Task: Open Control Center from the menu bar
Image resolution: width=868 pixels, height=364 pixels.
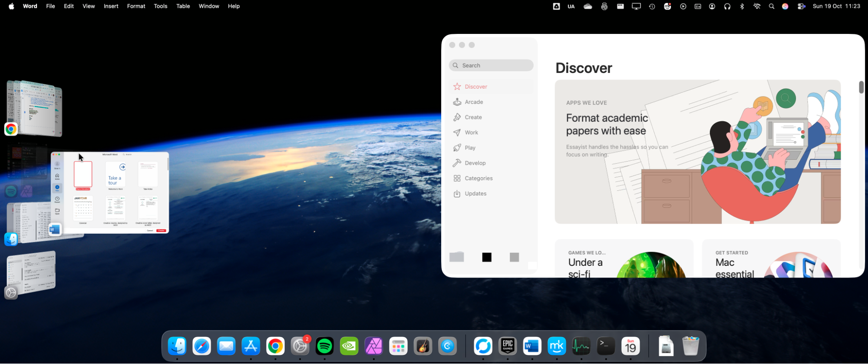Action: tap(802, 6)
